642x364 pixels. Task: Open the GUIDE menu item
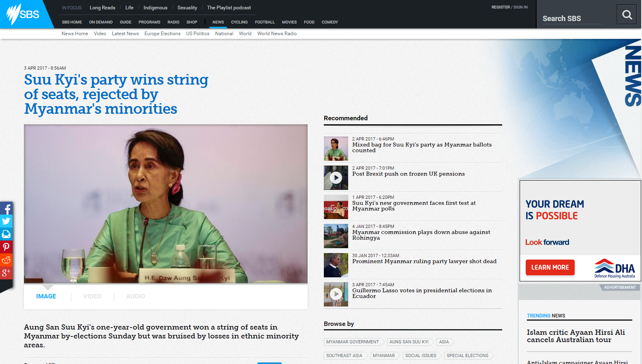tap(126, 22)
